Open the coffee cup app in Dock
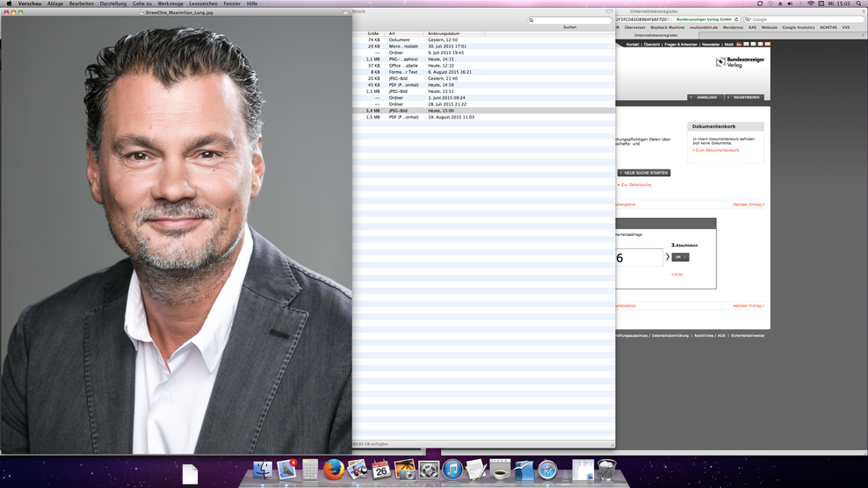Viewport: 868px width, 488px height. [x=500, y=470]
